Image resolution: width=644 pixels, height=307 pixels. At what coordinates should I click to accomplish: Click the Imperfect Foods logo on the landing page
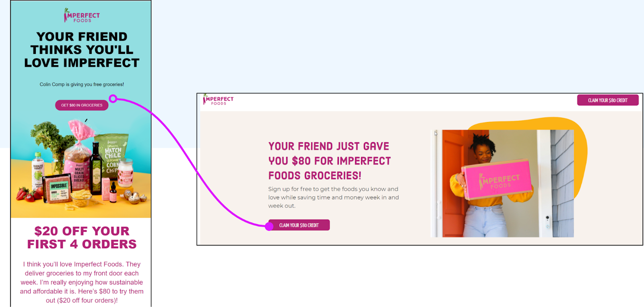[x=219, y=100]
